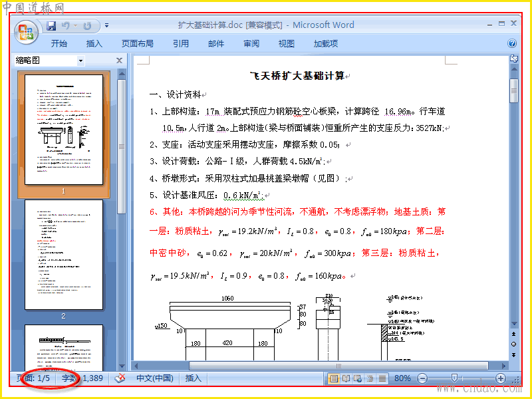Viewport: 532px width, 399px height.
Task: Switch to Full Screen Reading view
Action: 346,378
